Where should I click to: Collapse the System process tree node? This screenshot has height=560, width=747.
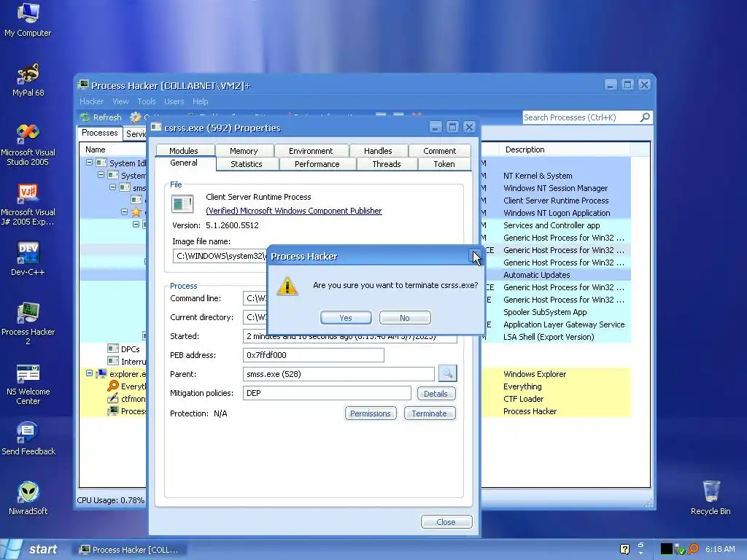click(101, 175)
